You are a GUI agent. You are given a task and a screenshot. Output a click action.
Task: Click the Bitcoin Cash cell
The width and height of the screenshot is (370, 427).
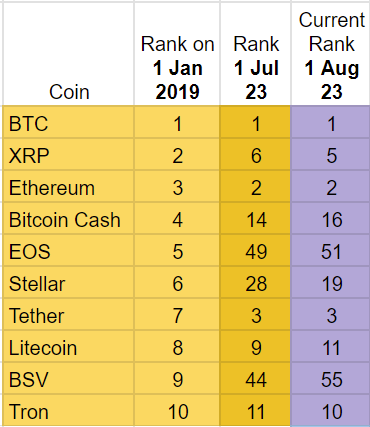point(69,218)
